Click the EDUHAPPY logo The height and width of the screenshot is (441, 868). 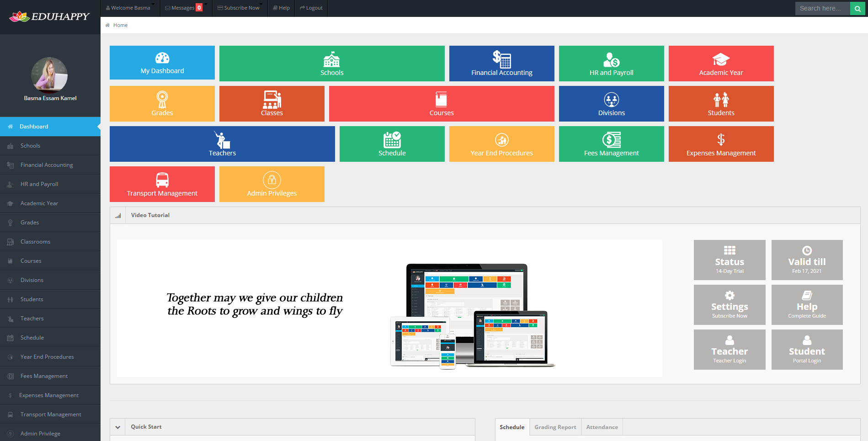point(49,16)
